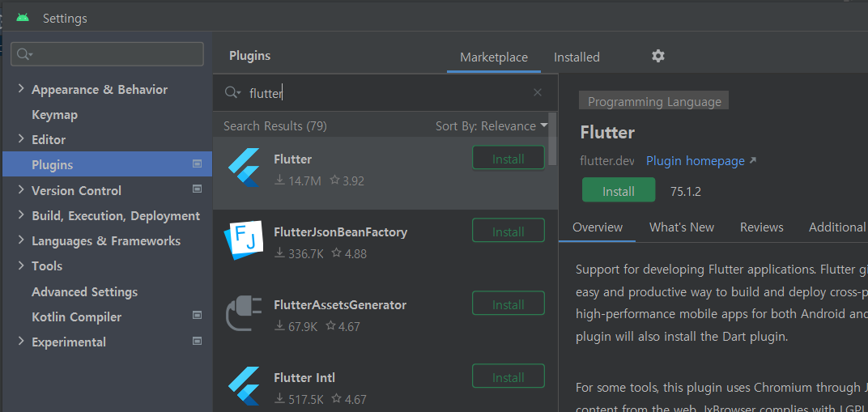
Task: Click the FlutterAssetsGenerator plug icon
Action: (x=244, y=313)
